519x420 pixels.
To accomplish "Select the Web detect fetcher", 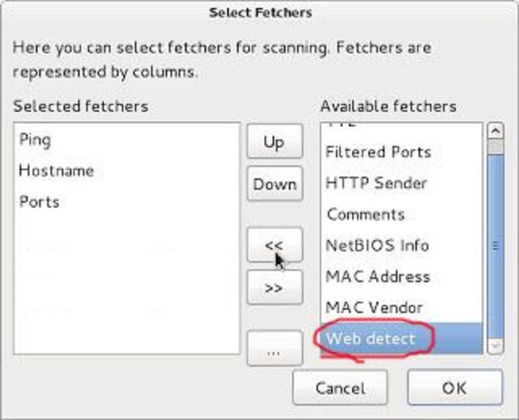I will point(370,338).
